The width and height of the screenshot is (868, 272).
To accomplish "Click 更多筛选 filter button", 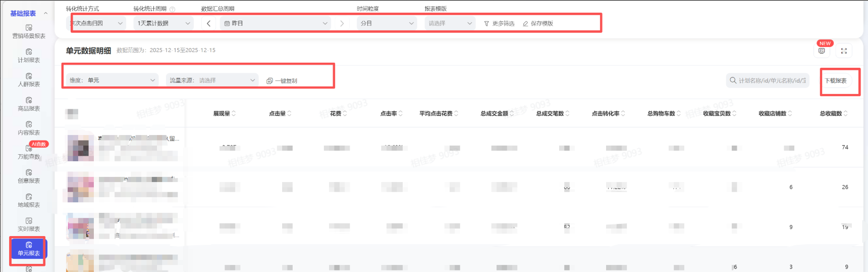I will coord(499,23).
